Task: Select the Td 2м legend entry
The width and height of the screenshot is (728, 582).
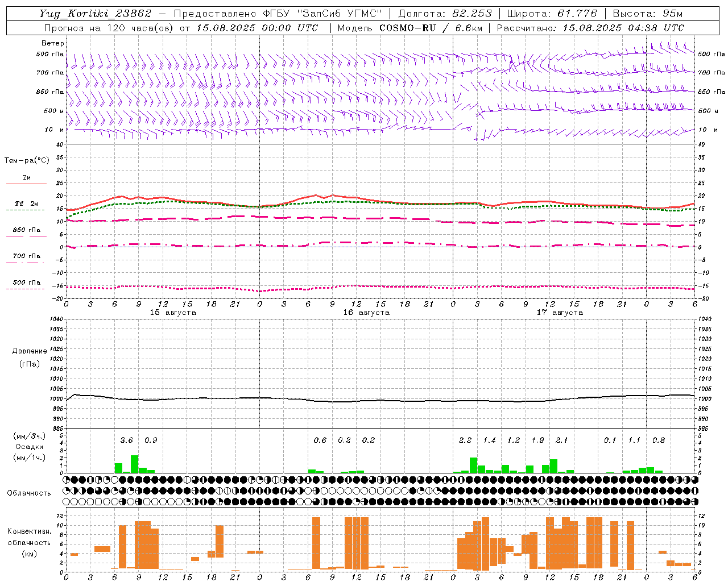Action: click(x=27, y=203)
